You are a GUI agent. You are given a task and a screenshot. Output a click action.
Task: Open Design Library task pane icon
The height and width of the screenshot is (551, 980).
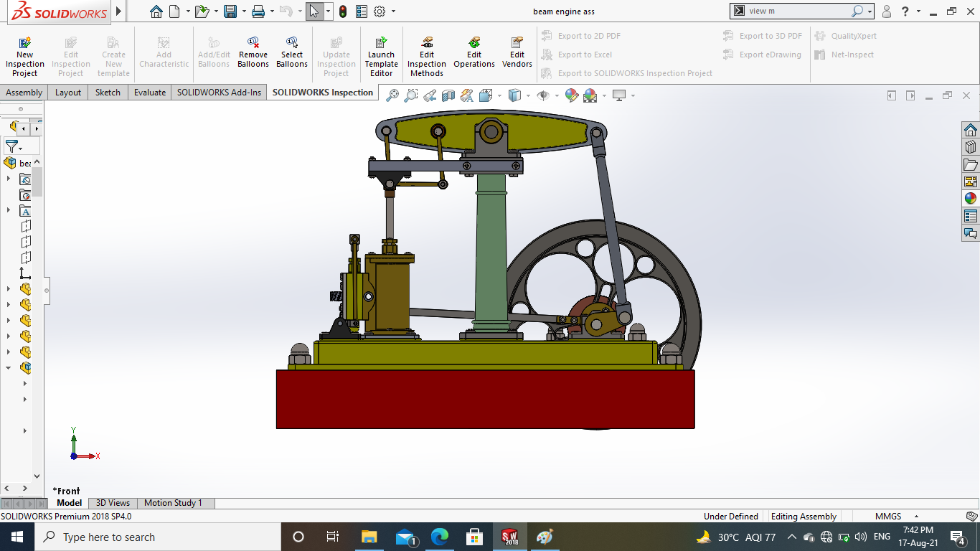coord(971,147)
